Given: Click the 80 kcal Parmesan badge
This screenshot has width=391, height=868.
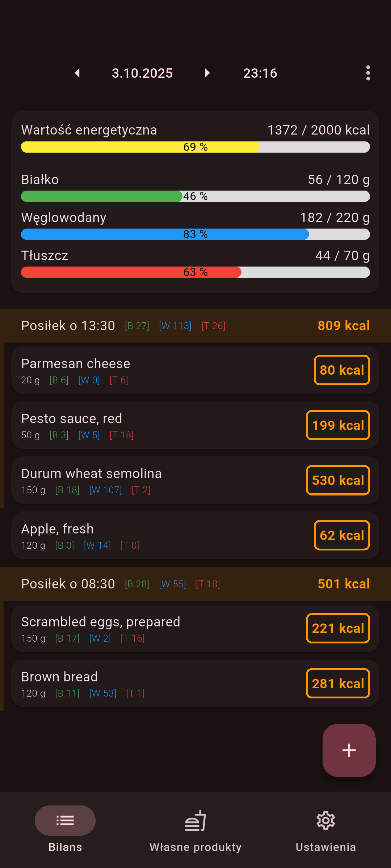Looking at the screenshot, I should pos(342,370).
